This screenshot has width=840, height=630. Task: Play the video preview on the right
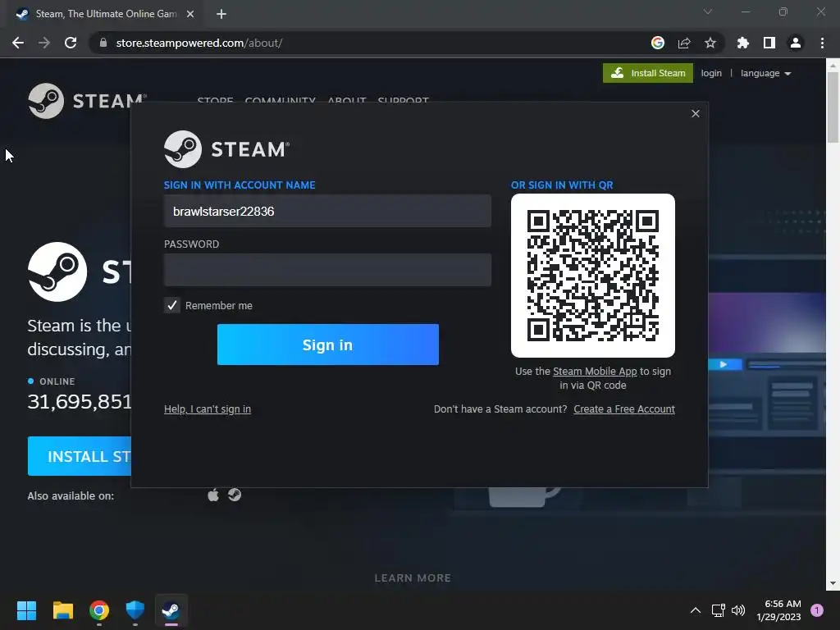coord(724,364)
